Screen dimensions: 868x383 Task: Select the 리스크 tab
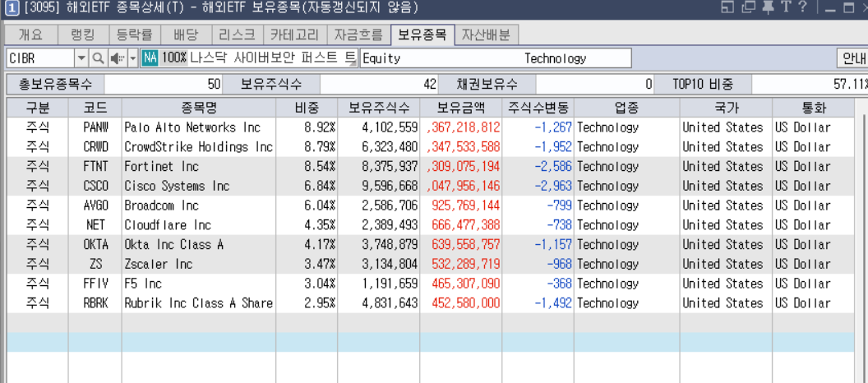click(237, 35)
